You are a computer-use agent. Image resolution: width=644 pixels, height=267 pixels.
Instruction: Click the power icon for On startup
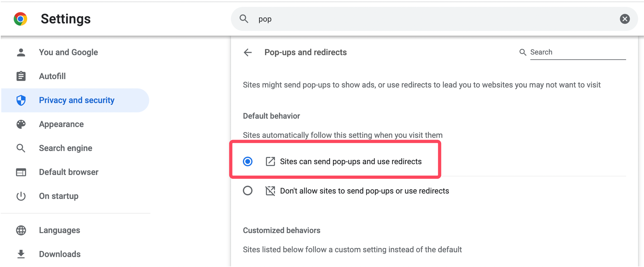tap(21, 196)
